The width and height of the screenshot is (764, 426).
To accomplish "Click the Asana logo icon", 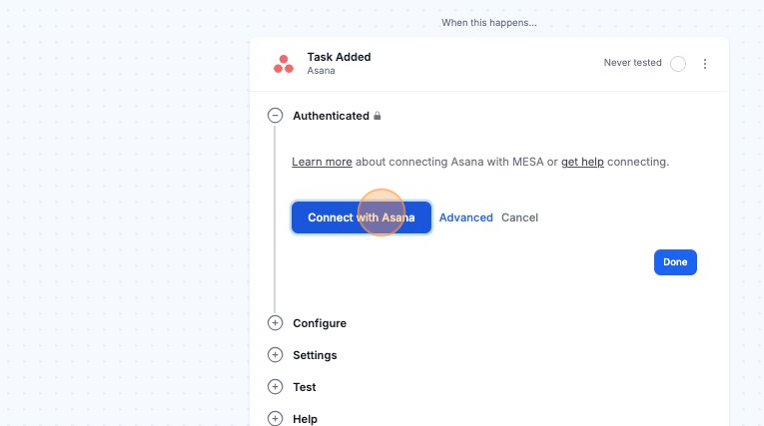I will click(283, 64).
